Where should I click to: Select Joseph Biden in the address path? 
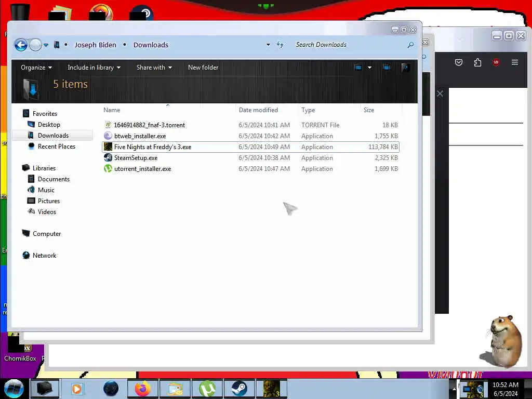coord(95,45)
